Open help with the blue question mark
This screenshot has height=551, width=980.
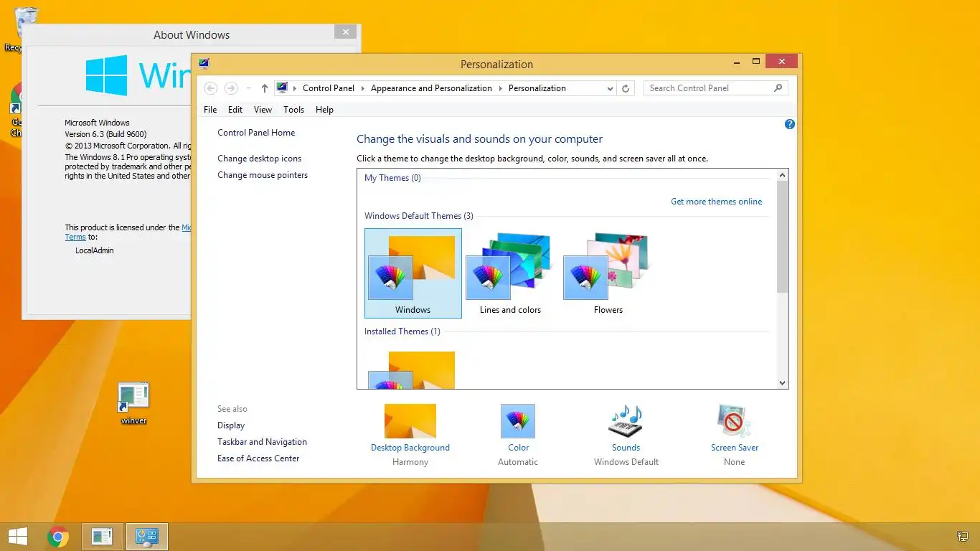coord(790,124)
